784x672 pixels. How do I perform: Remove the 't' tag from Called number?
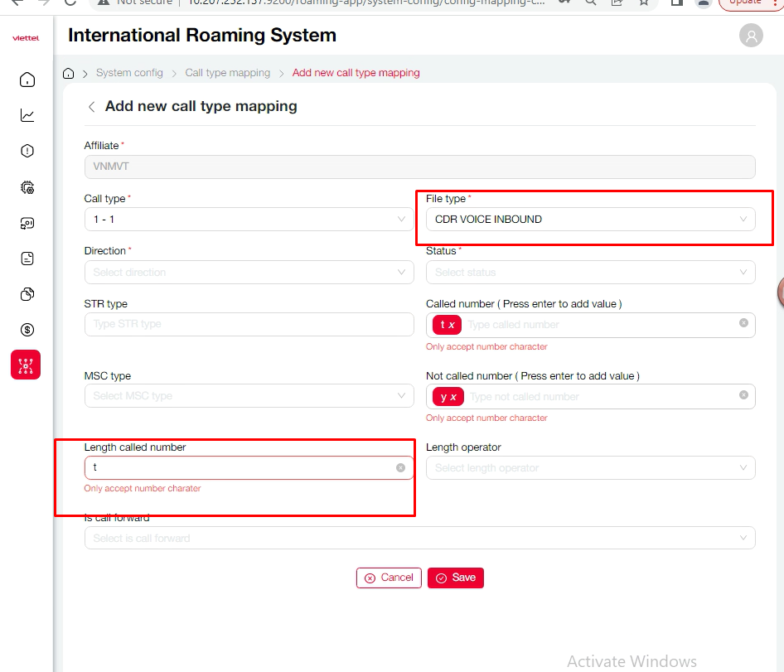[x=452, y=325]
